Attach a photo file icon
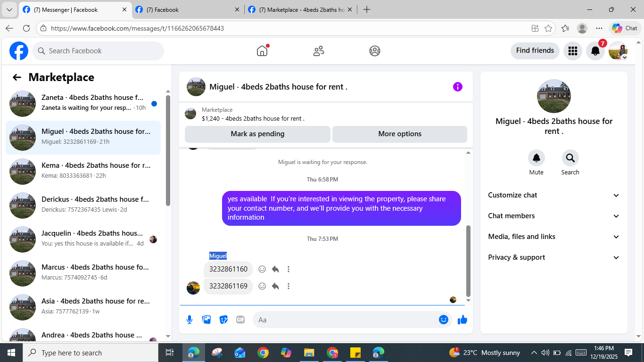644x362 pixels. click(x=206, y=320)
